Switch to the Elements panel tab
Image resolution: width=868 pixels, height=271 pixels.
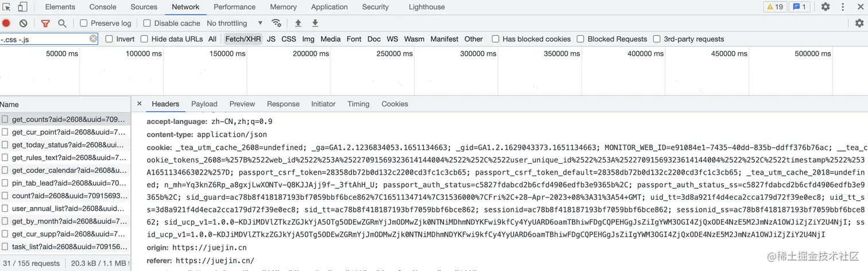point(60,7)
